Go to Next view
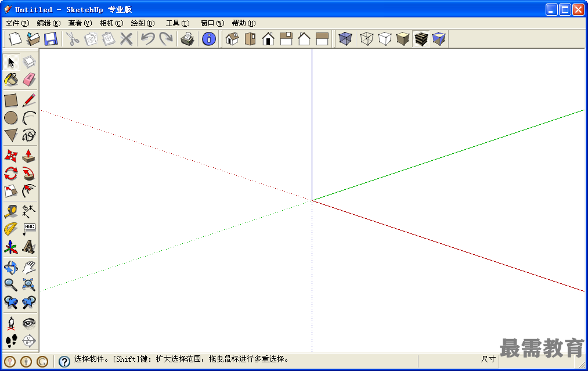This screenshot has width=588, height=371. pyautogui.click(x=29, y=302)
